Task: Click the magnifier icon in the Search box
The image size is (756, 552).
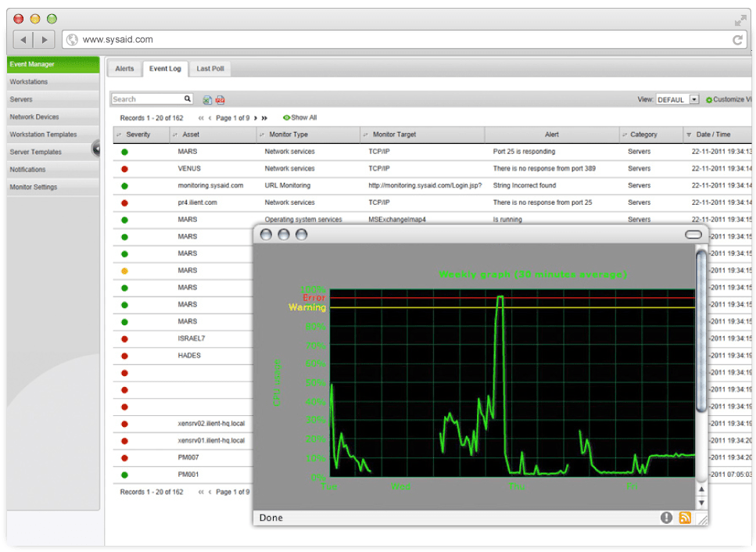Action: (188, 99)
